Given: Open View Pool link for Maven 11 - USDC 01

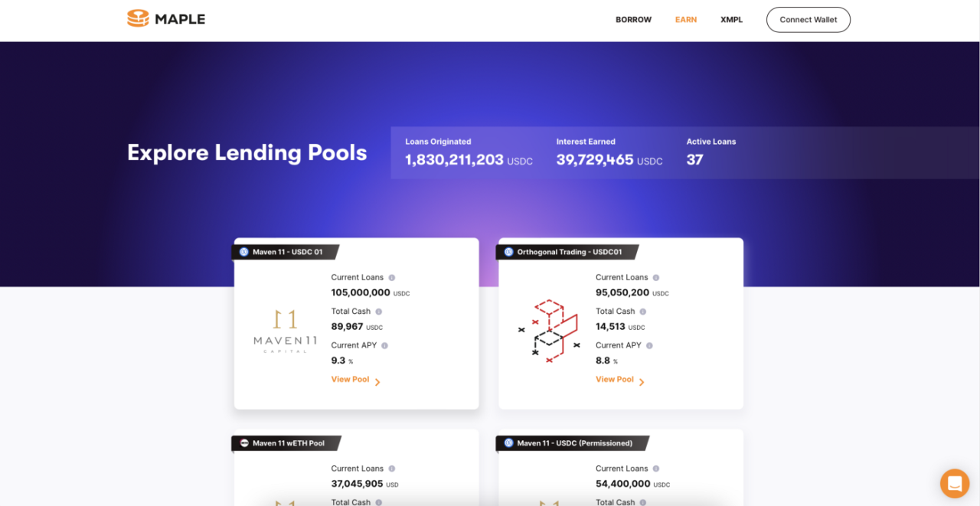Looking at the screenshot, I should coord(350,380).
